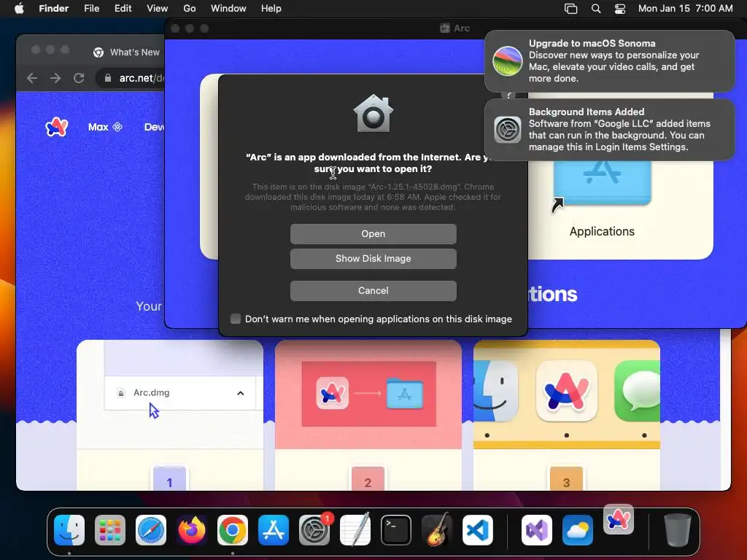Click the step 2 drag-to-Applications card

click(x=368, y=415)
